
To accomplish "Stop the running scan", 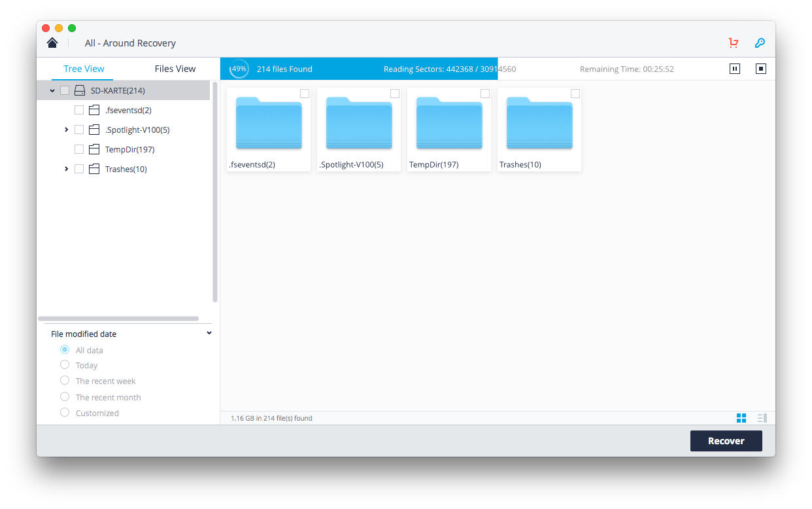I will point(760,69).
